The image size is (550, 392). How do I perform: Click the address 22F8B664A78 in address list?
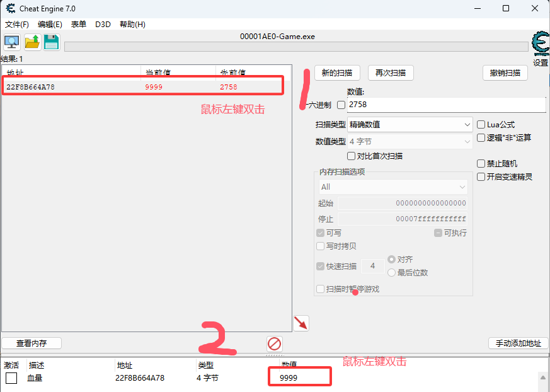click(140, 378)
